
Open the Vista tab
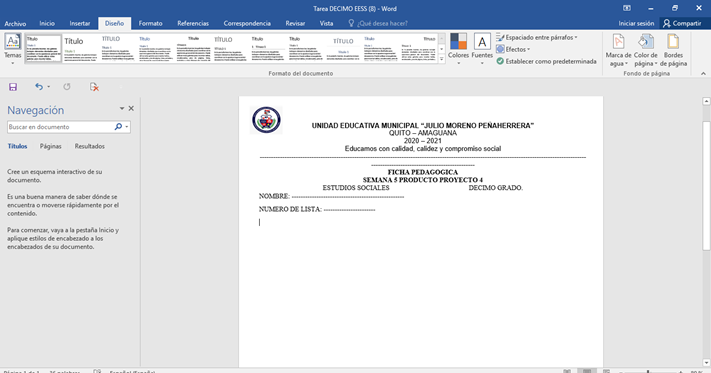326,23
